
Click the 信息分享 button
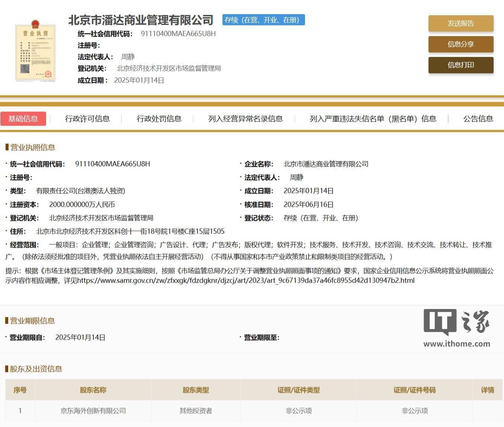461,44
